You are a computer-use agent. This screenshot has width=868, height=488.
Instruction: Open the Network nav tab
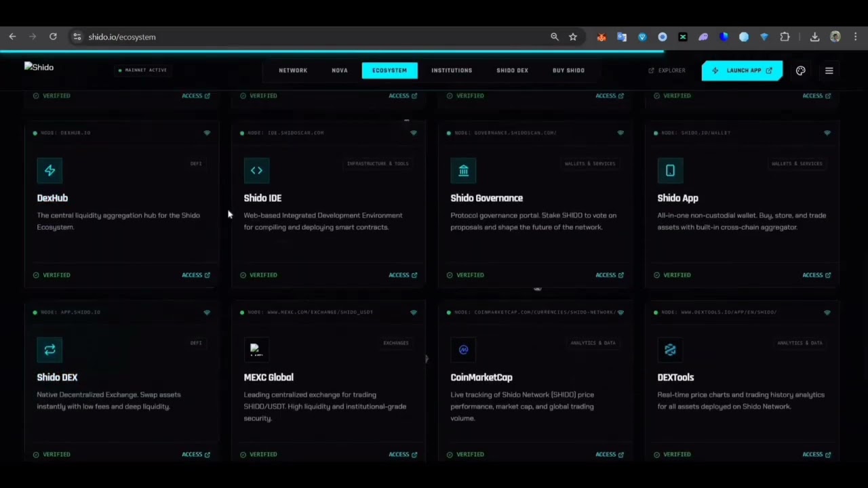(293, 70)
